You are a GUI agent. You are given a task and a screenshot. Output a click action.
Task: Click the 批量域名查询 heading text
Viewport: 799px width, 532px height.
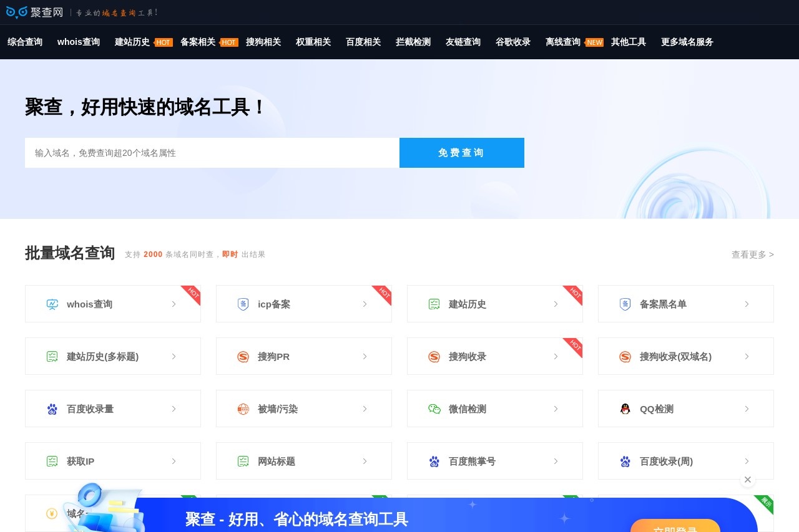pos(70,253)
